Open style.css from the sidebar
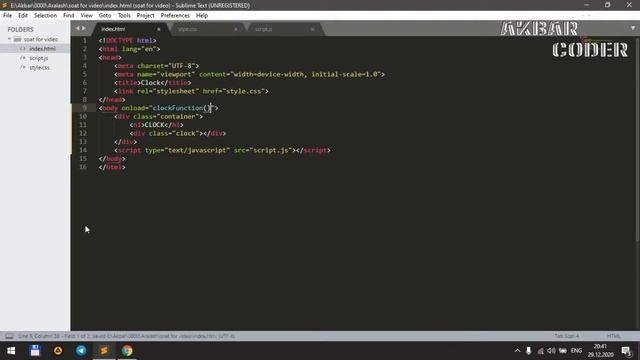This screenshot has width=640, height=360. (40, 67)
